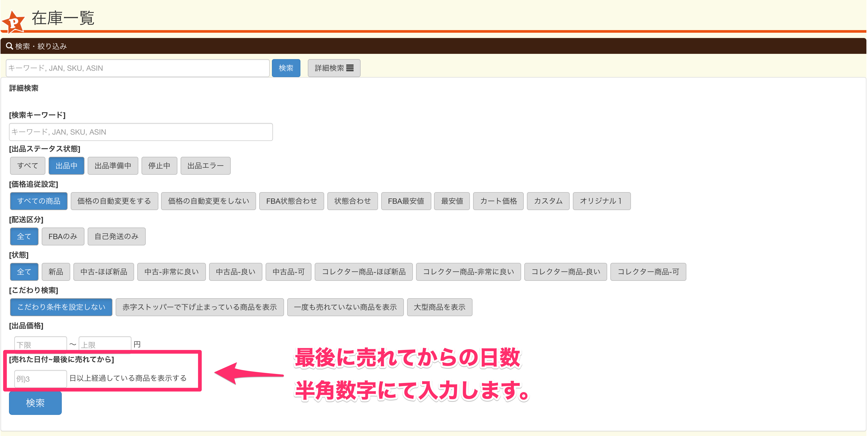
Task: Click the 在庫一覧 page title
Action: click(63, 18)
